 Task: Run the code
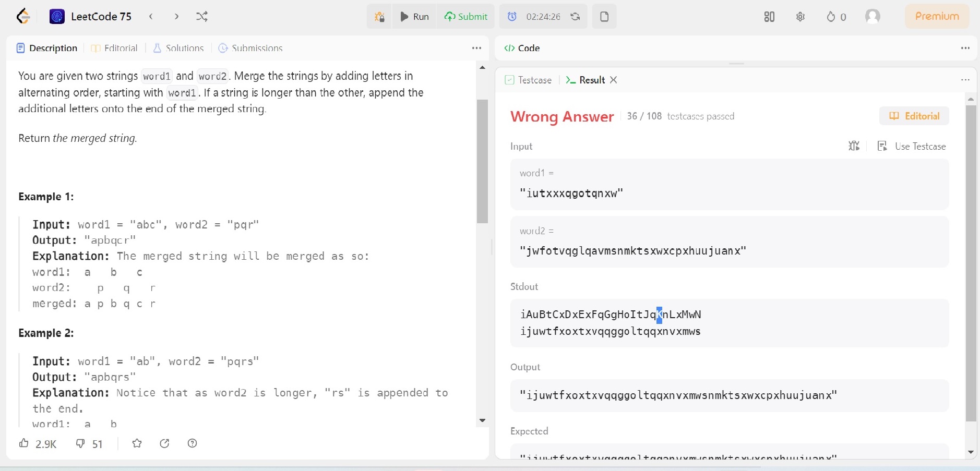[414, 17]
